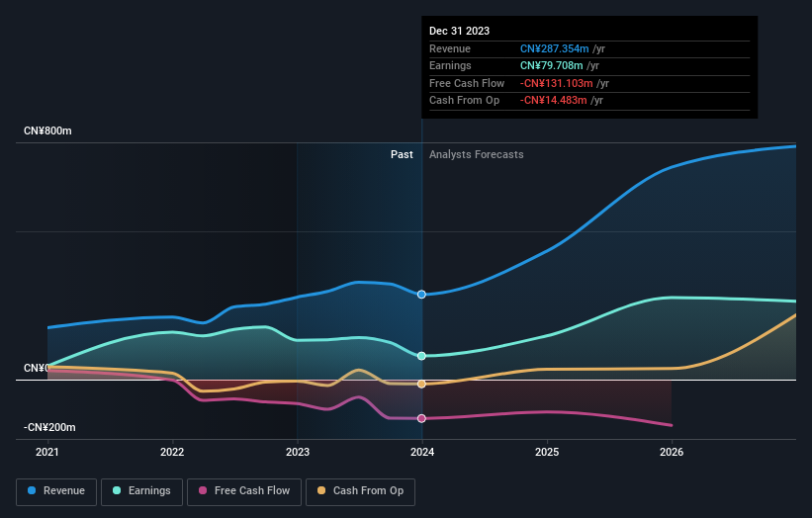Click the pink Free Cash Flow data point at 2024
The width and height of the screenshot is (812, 518).
tap(421, 418)
